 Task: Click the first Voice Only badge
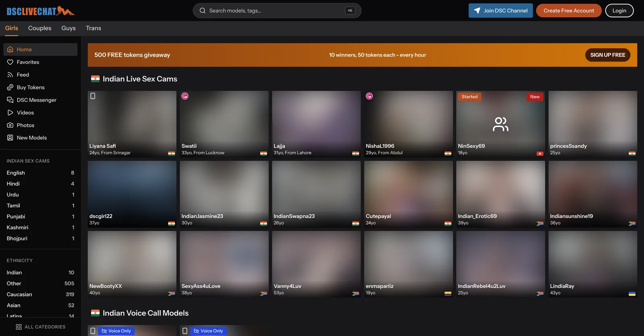pos(116,331)
